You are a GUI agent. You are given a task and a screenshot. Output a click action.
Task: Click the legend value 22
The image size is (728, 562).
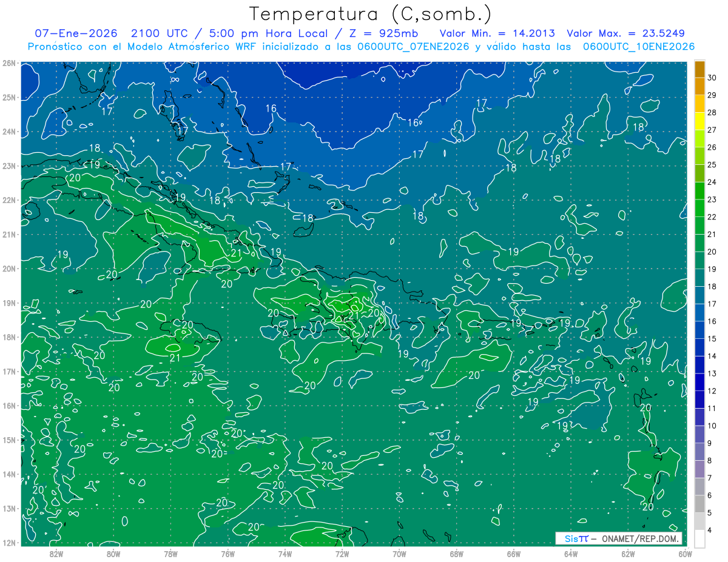(x=712, y=217)
